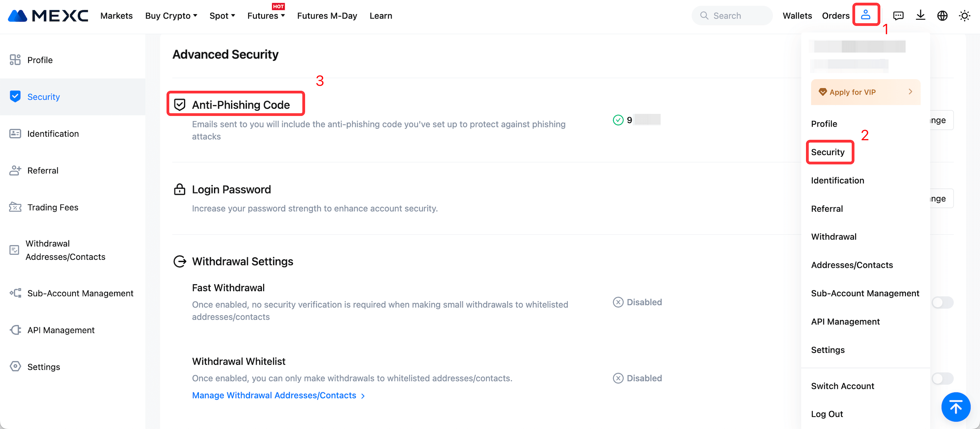Click the MEXC logo
The image size is (980, 429).
[x=48, y=16]
